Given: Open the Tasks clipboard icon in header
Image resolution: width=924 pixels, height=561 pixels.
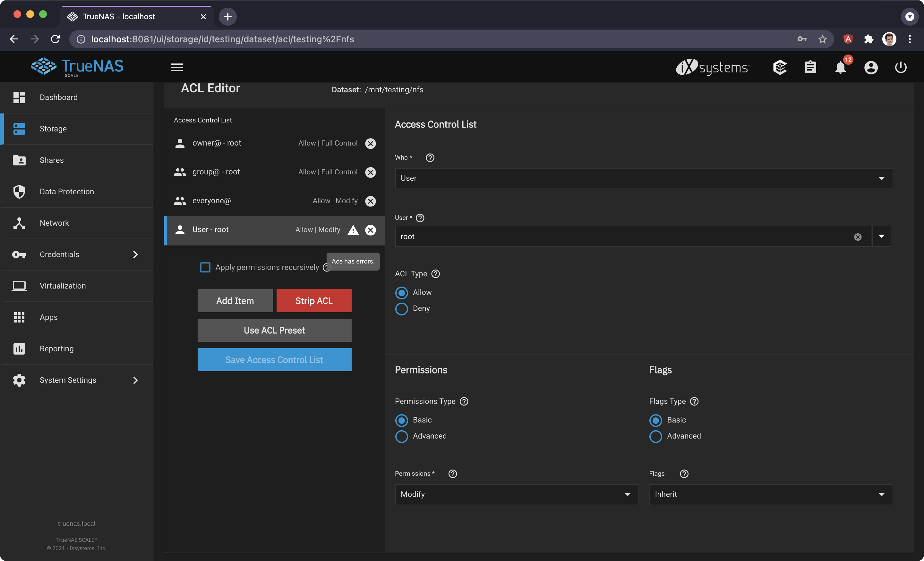Looking at the screenshot, I should pyautogui.click(x=810, y=67).
